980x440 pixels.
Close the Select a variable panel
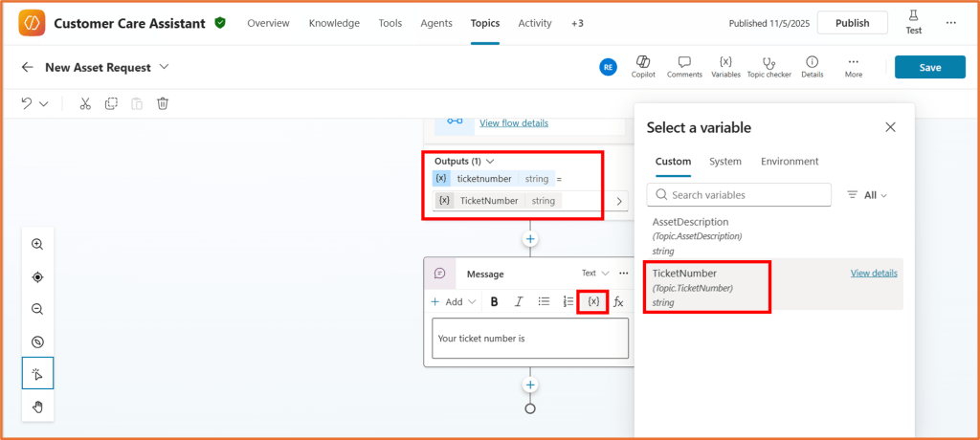pos(891,127)
